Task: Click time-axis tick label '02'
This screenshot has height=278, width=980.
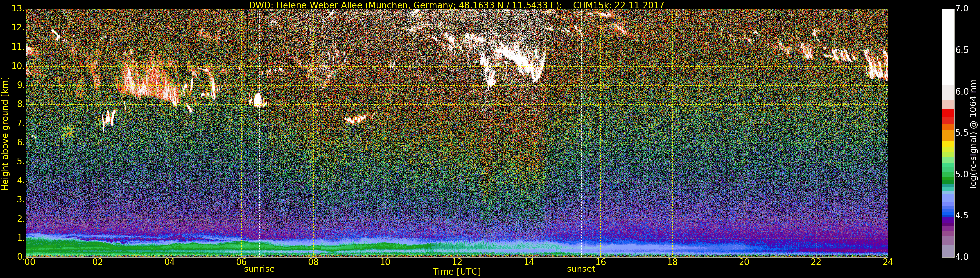Action: tap(98, 262)
